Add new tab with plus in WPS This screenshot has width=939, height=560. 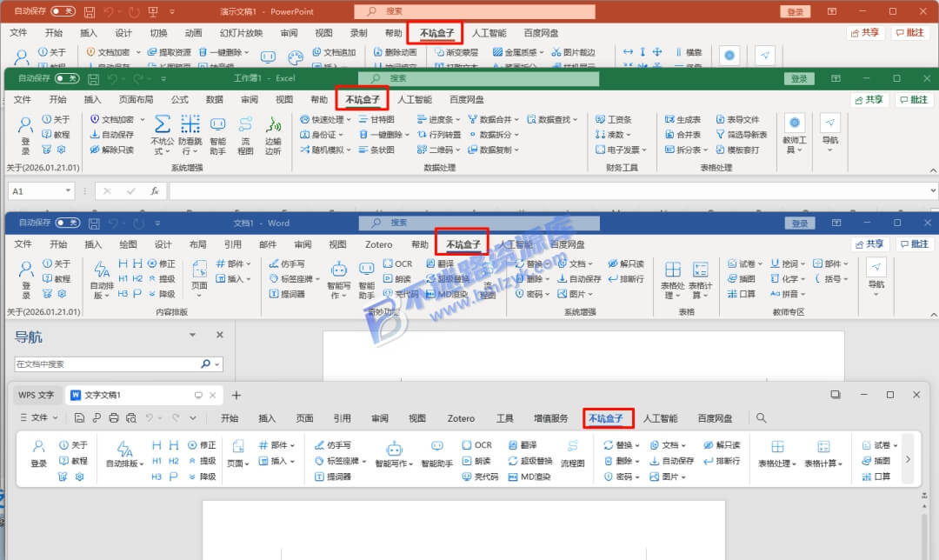tap(236, 396)
